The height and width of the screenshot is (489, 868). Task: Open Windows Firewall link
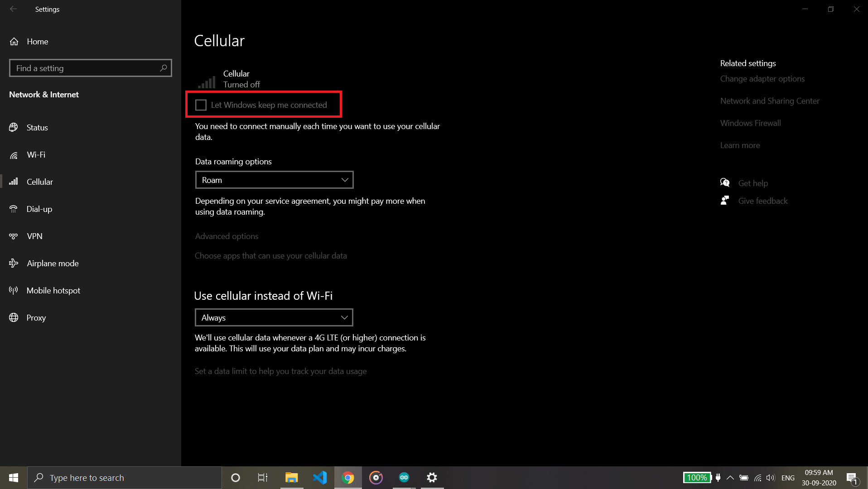click(750, 123)
